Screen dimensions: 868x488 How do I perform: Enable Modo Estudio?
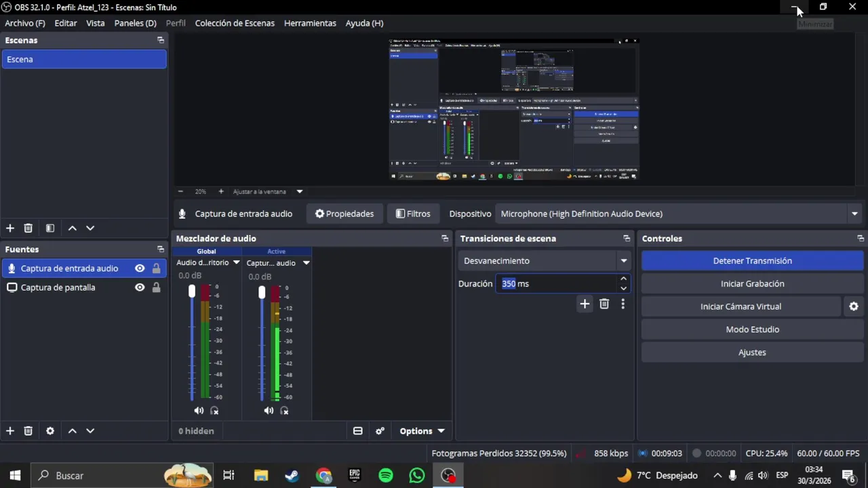pyautogui.click(x=752, y=329)
